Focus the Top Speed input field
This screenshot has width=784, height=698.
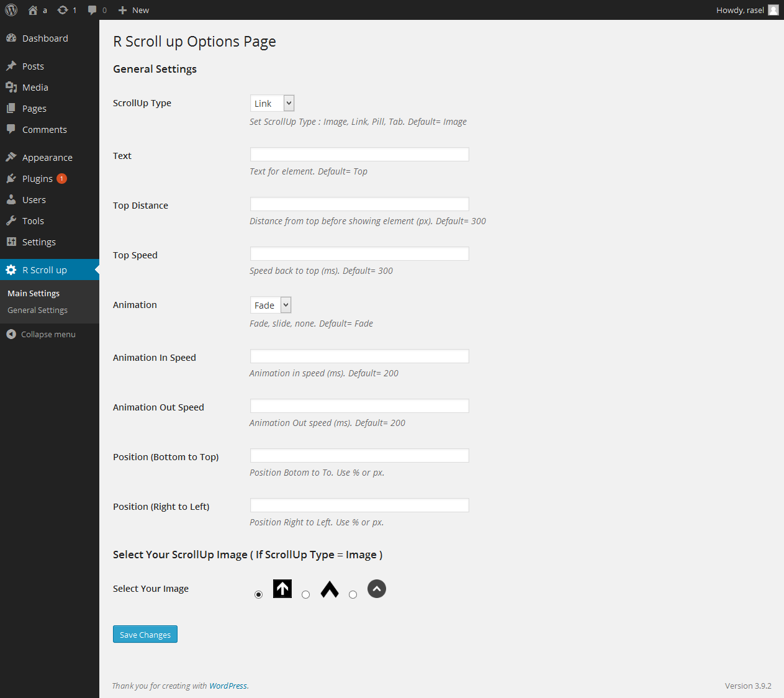(x=359, y=253)
